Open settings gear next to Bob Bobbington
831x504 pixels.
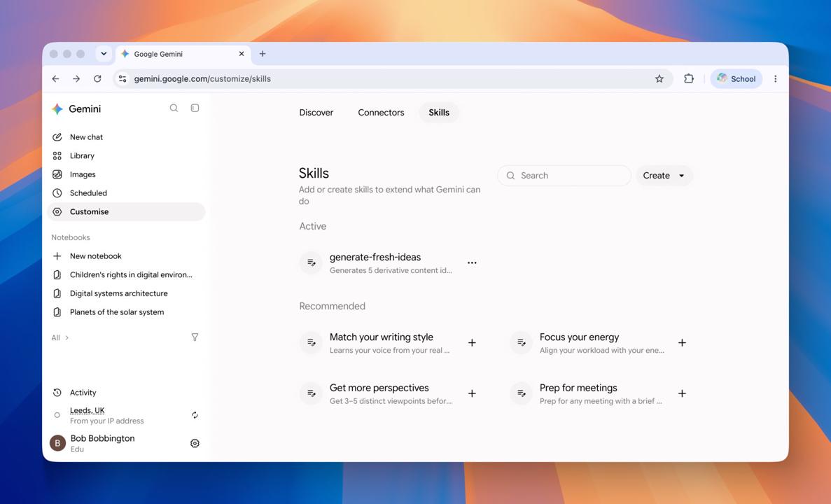pyautogui.click(x=195, y=443)
